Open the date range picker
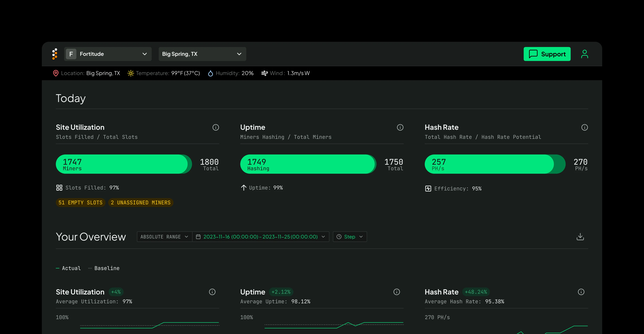644x334 pixels. point(260,237)
